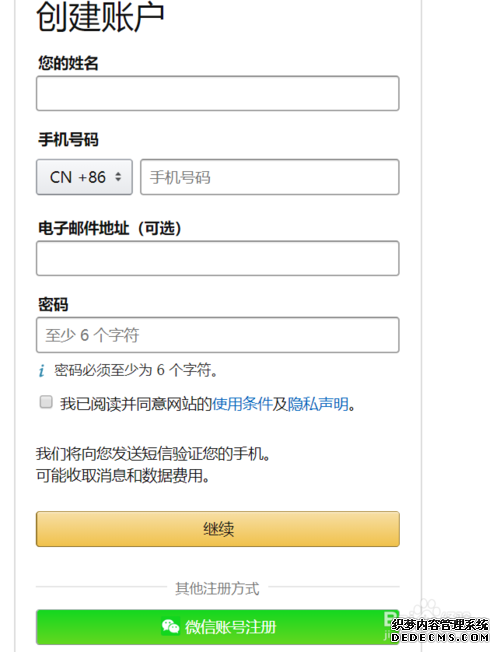Viewport: 500px width, 652px height.
Task: Open the CN +86 country code dropdown
Action: click(x=84, y=177)
